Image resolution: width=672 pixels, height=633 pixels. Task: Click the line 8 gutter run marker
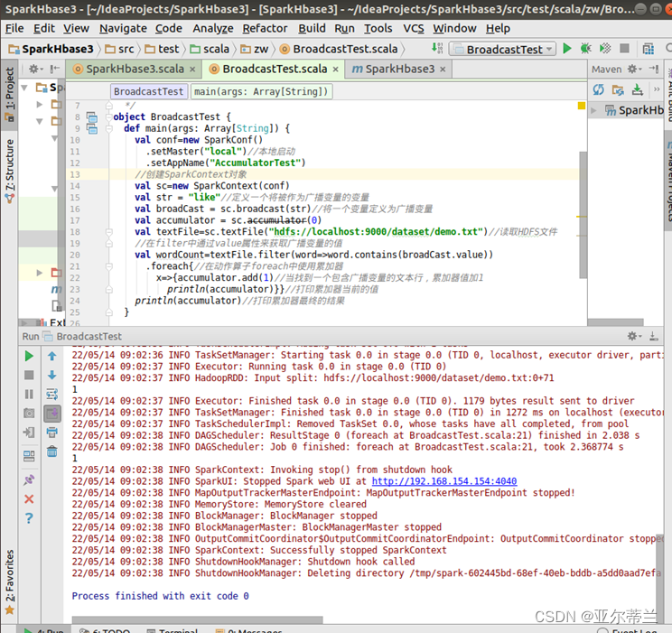click(x=91, y=117)
